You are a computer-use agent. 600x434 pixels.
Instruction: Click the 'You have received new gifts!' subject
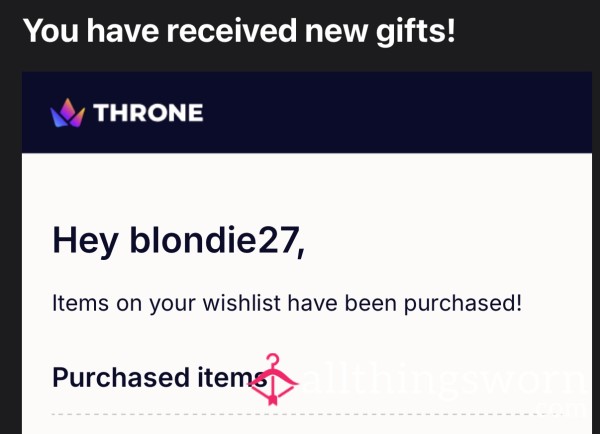pos(240,31)
